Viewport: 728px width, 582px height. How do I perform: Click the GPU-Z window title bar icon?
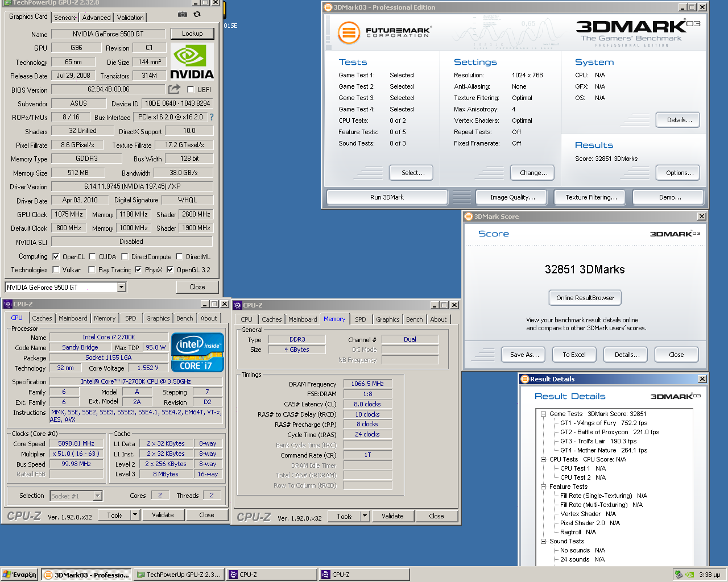click(7, 3)
